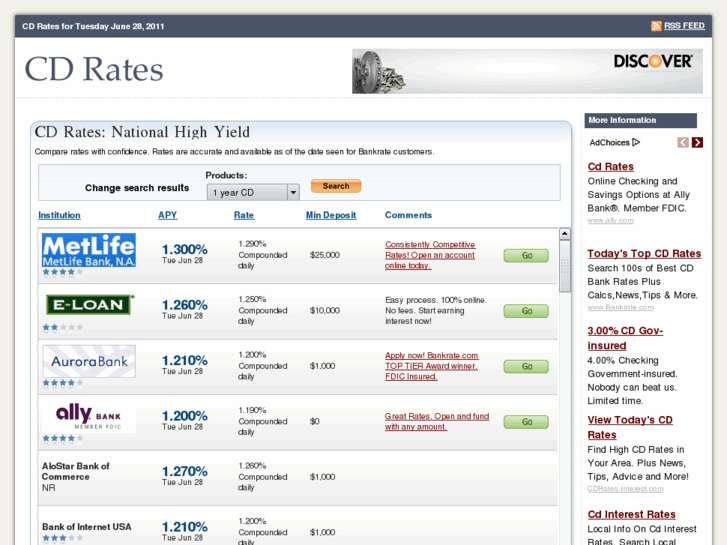Click the E-LOAN logo

88,304
